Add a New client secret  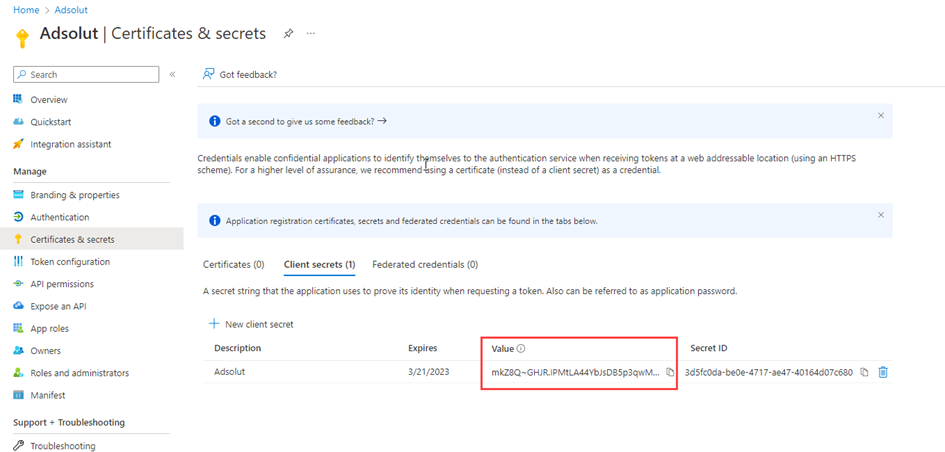(251, 324)
